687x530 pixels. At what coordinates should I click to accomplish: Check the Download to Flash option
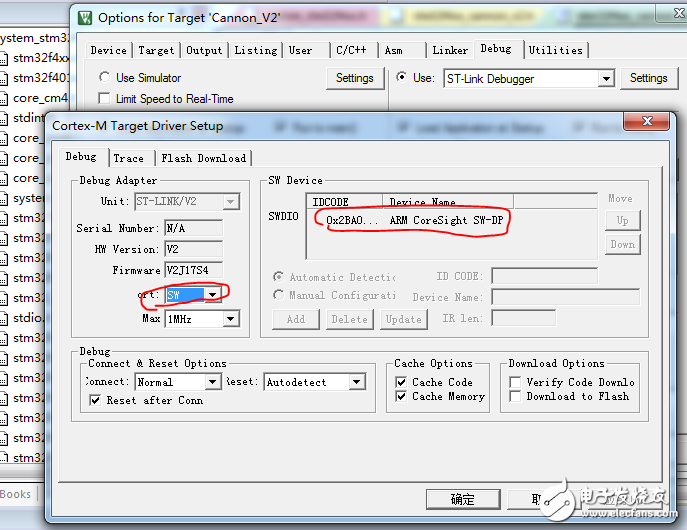coord(515,396)
